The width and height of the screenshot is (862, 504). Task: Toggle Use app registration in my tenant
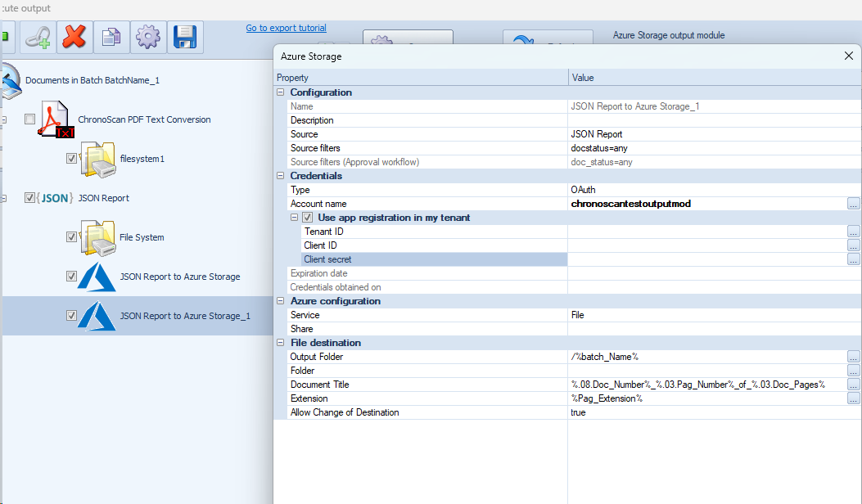click(x=308, y=218)
